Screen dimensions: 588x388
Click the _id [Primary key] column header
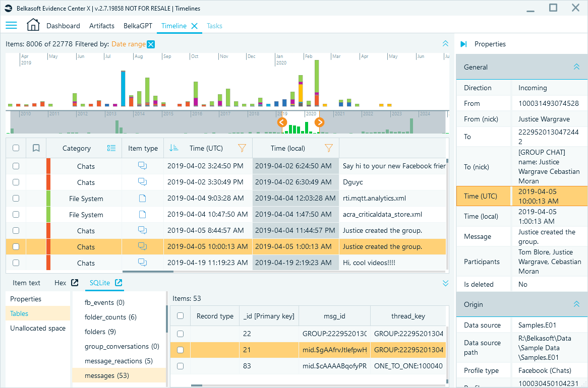pyautogui.click(x=269, y=316)
